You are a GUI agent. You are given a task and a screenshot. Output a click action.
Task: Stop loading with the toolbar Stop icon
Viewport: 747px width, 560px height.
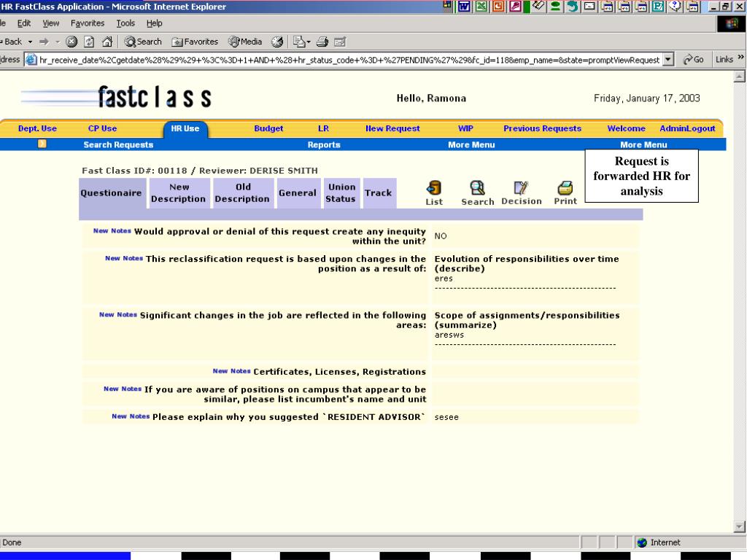(71, 42)
